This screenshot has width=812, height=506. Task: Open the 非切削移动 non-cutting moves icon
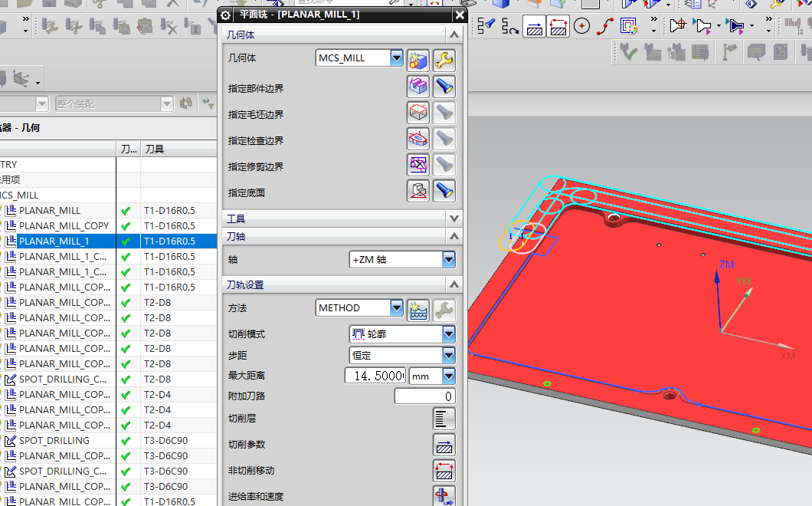pyautogui.click(x=444, y=471)
